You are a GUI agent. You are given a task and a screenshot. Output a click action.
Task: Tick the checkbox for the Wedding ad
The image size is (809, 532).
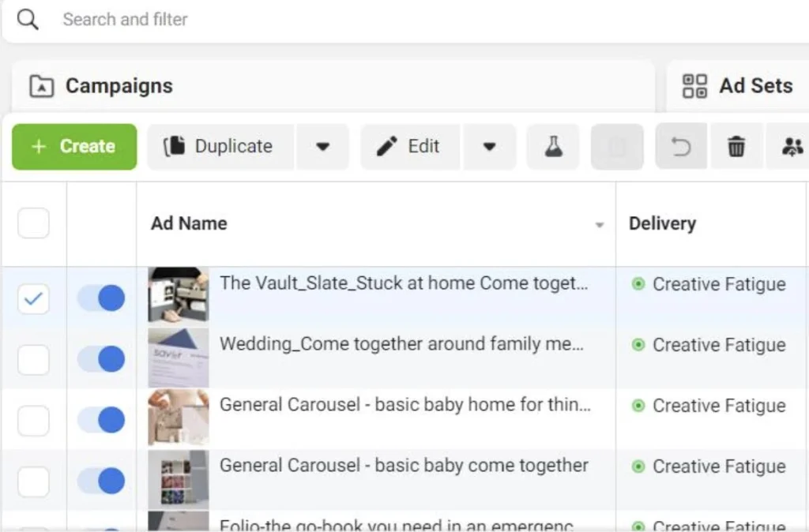[33, 360]
